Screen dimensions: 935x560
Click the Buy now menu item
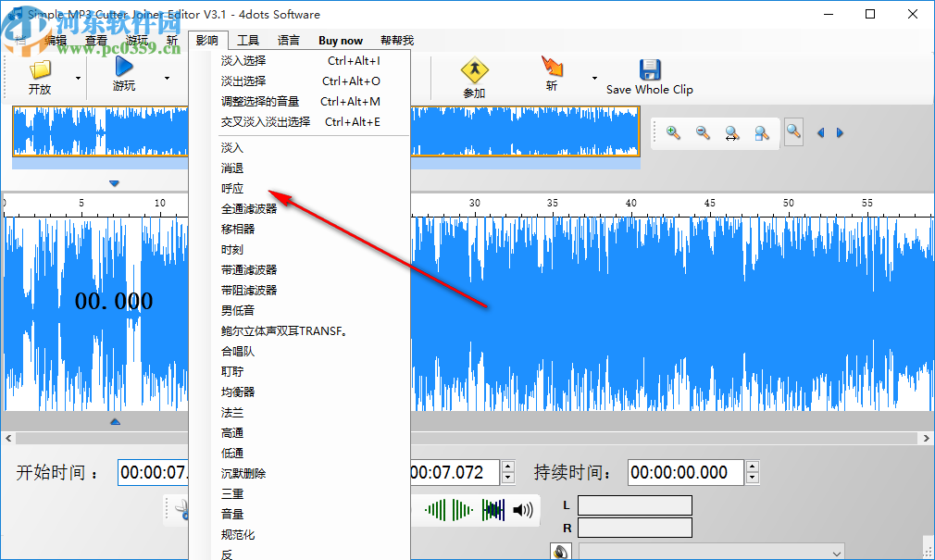[x=340, y=40]
